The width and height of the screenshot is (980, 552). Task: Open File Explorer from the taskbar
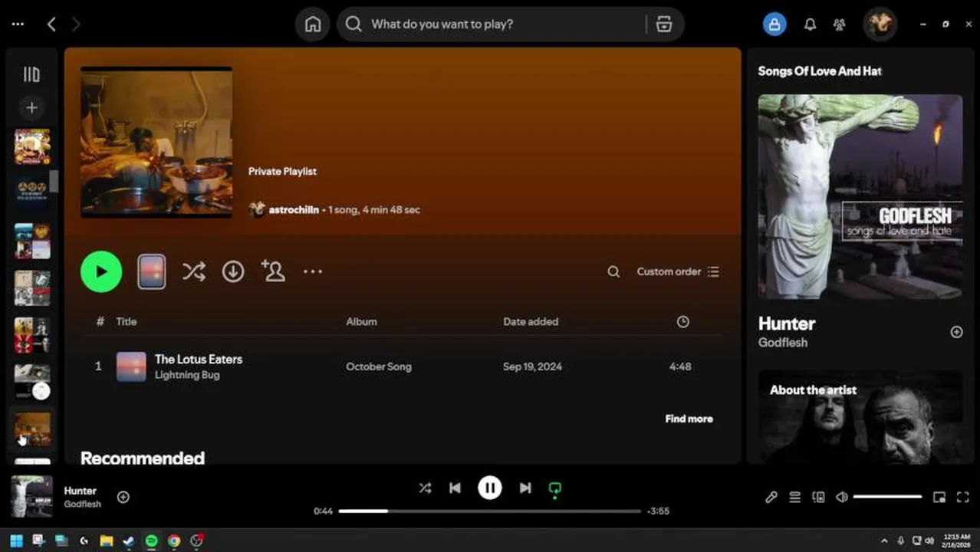[106, 540]
